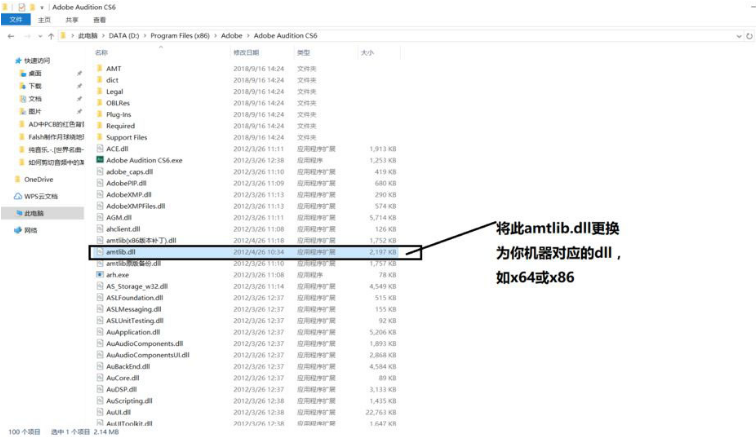Open recent locations dropdown arrow
The image size is (756, 437).
(40, 36)
